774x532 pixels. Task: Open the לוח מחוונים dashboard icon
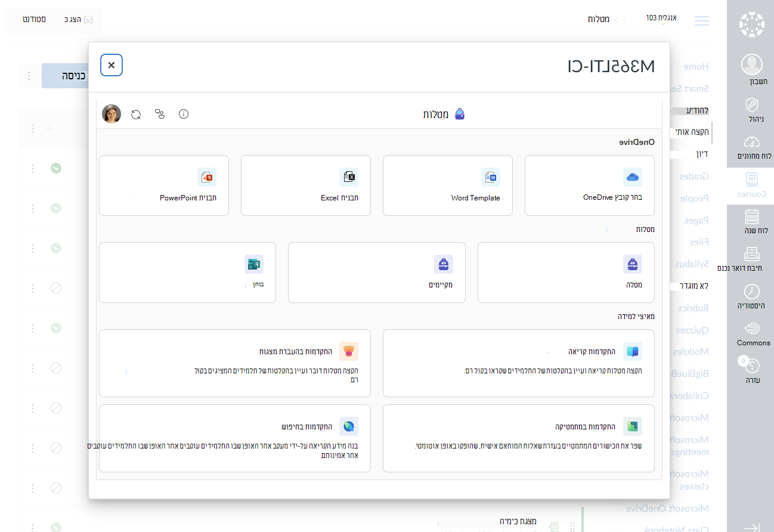click(x=751, y=142)
